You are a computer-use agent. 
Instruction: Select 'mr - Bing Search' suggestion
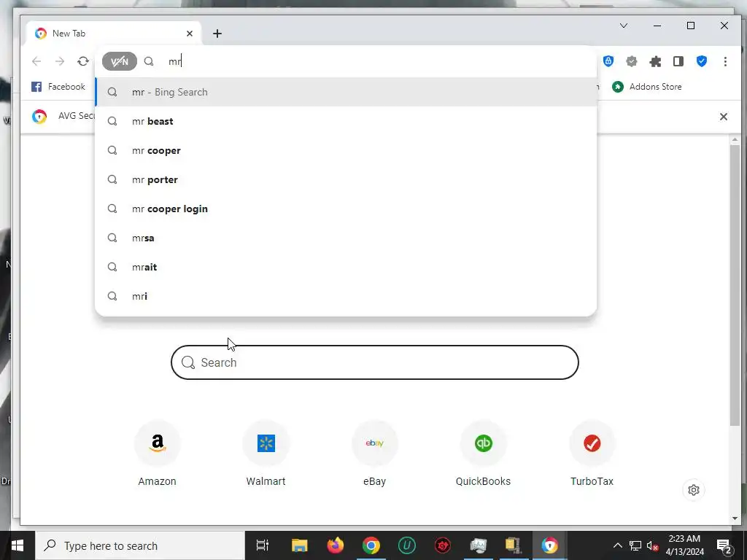click(346, 92)
